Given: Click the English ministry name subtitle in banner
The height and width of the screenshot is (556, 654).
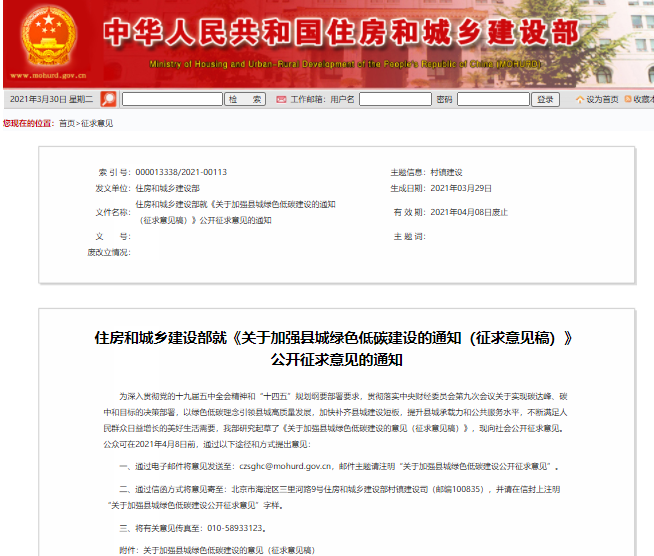Looking at the screenshot, I should click(345, 64).
